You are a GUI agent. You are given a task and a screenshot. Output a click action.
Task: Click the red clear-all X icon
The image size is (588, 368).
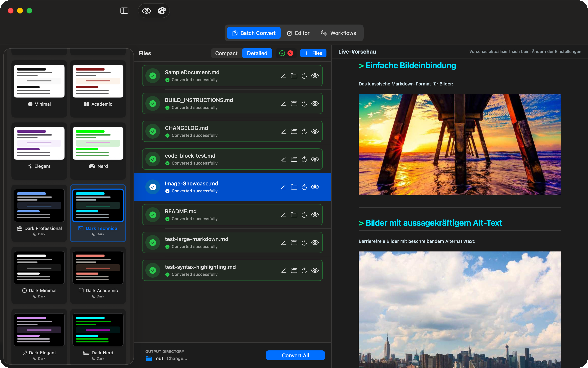click(290, 53)
